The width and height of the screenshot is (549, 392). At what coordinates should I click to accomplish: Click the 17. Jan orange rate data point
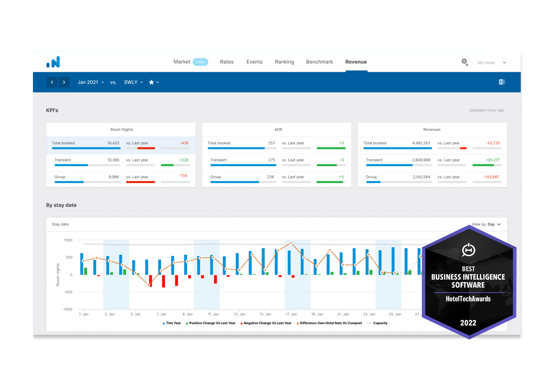(291, 243)
